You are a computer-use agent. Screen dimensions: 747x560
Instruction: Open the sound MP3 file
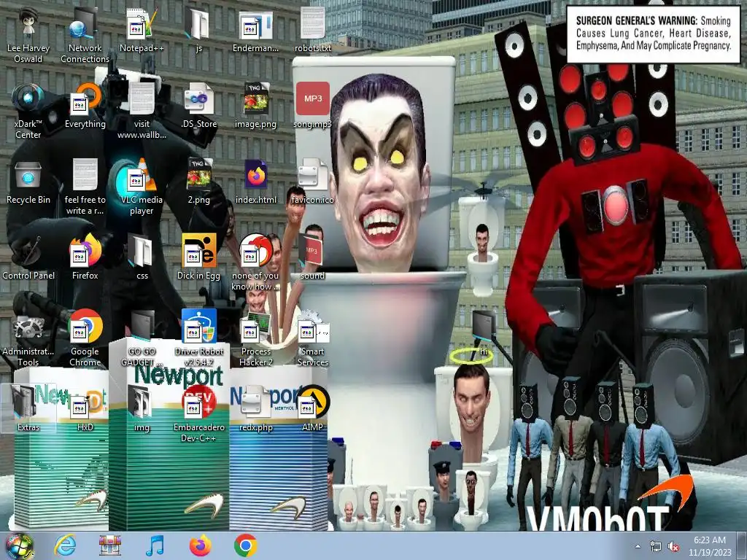point(312,258)
